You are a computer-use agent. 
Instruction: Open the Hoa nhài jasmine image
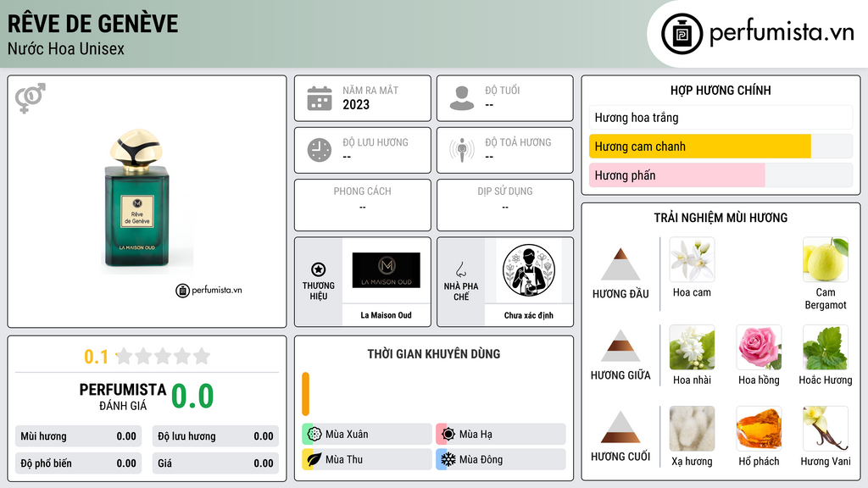692,347
